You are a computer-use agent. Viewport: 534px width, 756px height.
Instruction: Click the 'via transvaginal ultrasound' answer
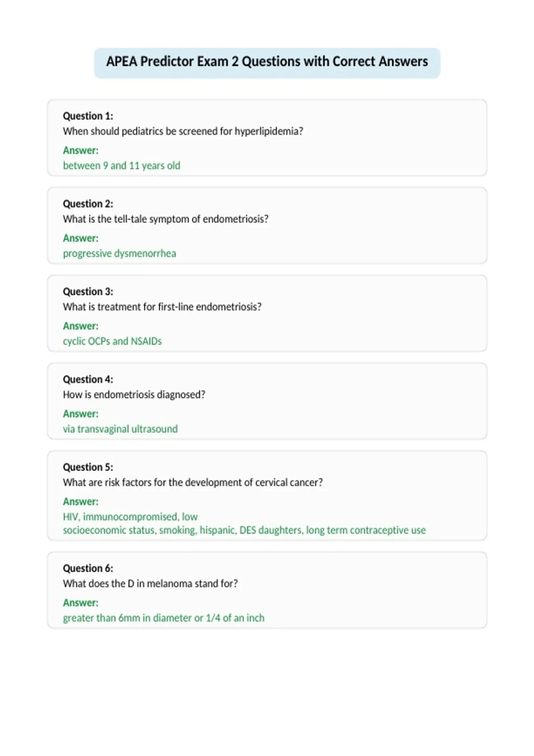point(120,429)
